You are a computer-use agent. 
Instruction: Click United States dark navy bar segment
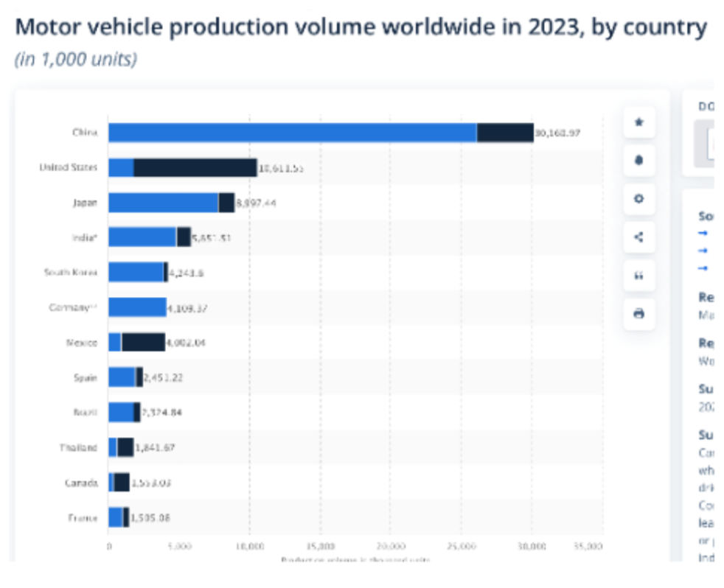click(x=195, y=167)
